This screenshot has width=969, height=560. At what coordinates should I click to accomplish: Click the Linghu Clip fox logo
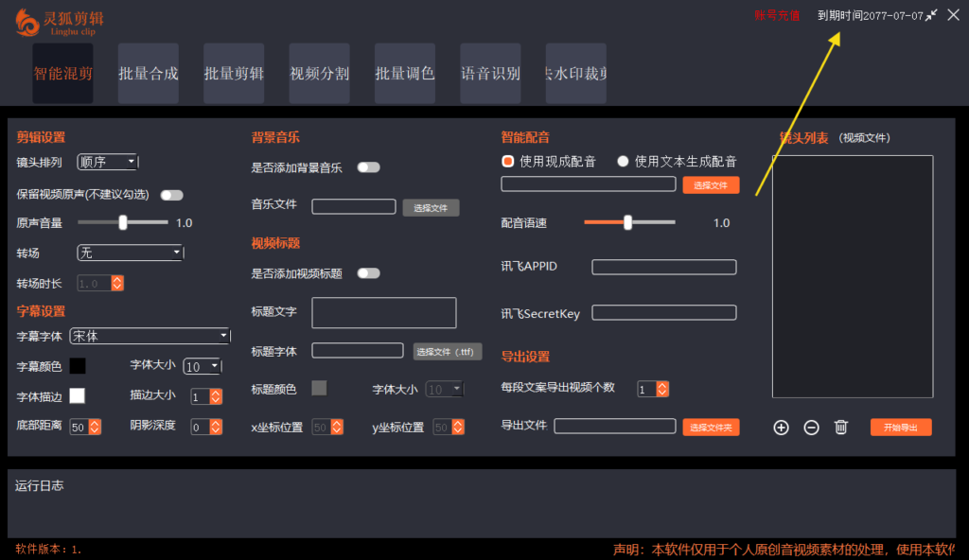pos(26,21)
